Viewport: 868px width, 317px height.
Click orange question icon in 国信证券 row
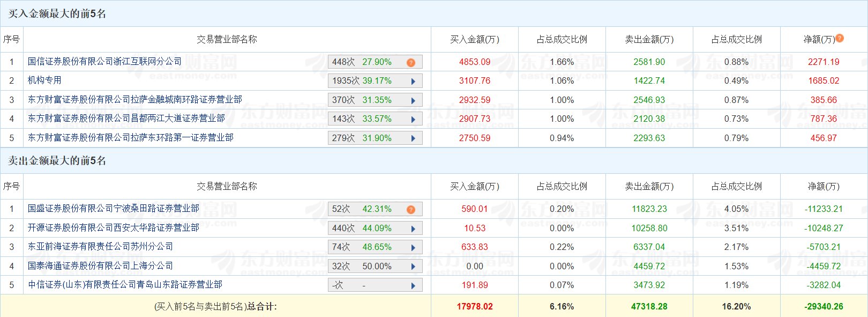pos(411,63)
